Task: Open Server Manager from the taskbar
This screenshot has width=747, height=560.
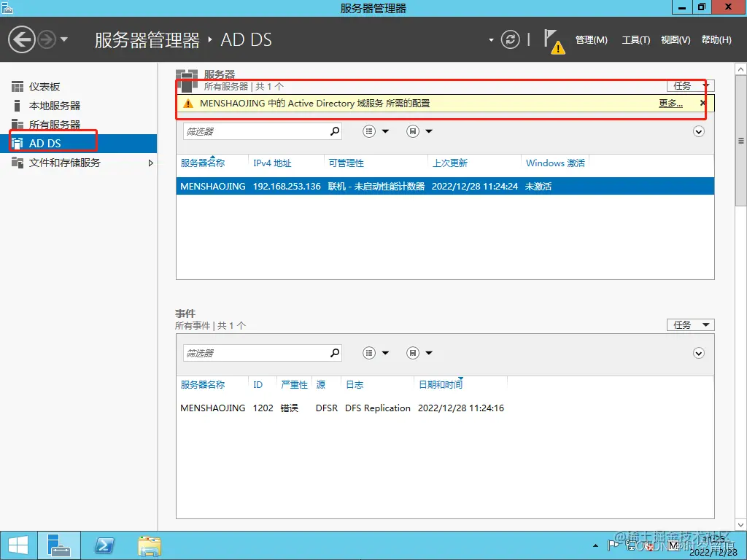Action: point(59,545)
